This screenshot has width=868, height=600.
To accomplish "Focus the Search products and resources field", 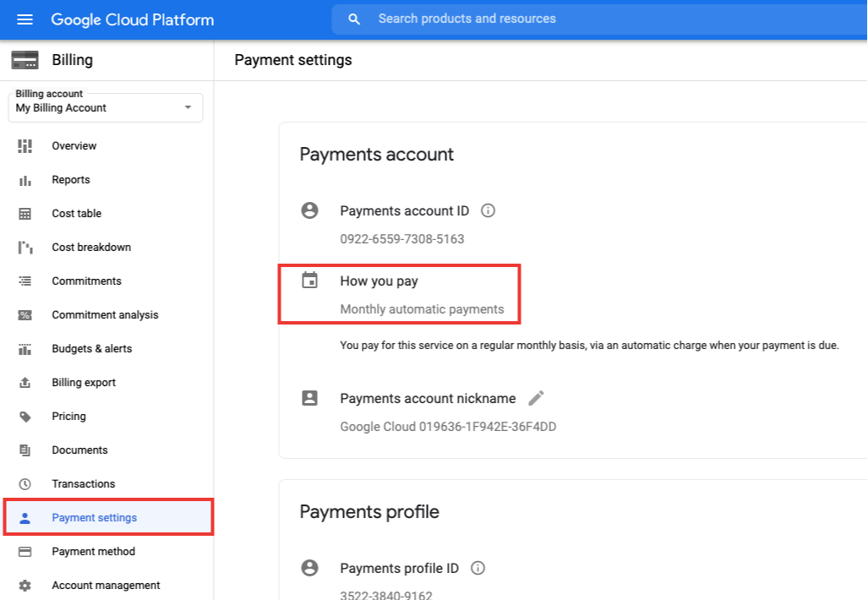I will pos(599,19).
